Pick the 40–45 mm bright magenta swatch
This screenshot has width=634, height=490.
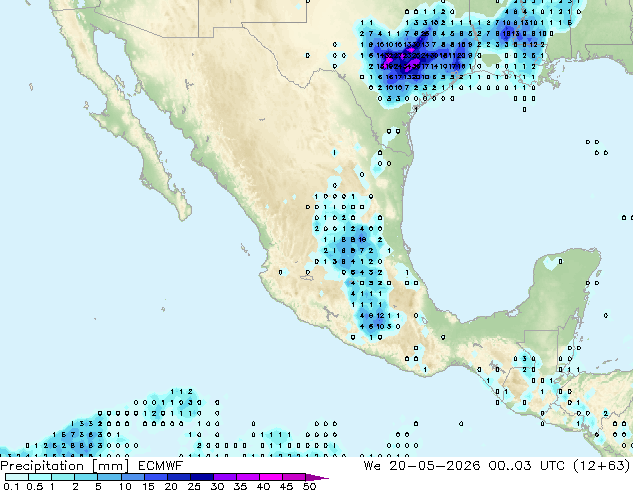[271, 477]
